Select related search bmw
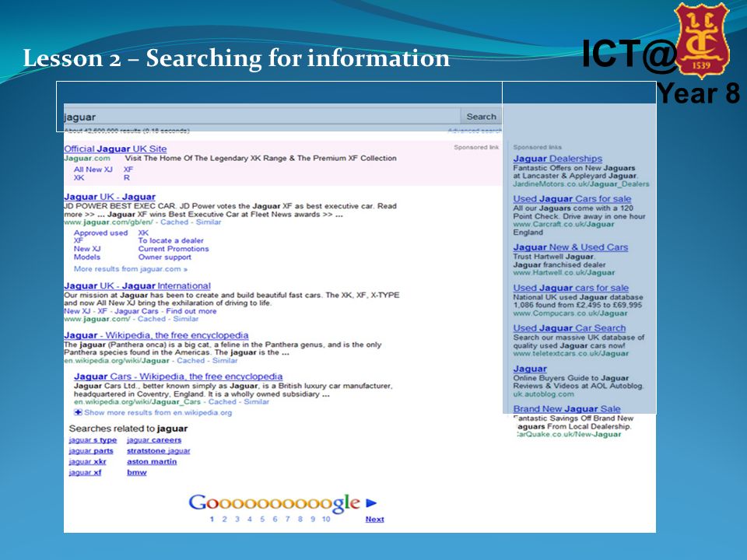 pos(136,472)
